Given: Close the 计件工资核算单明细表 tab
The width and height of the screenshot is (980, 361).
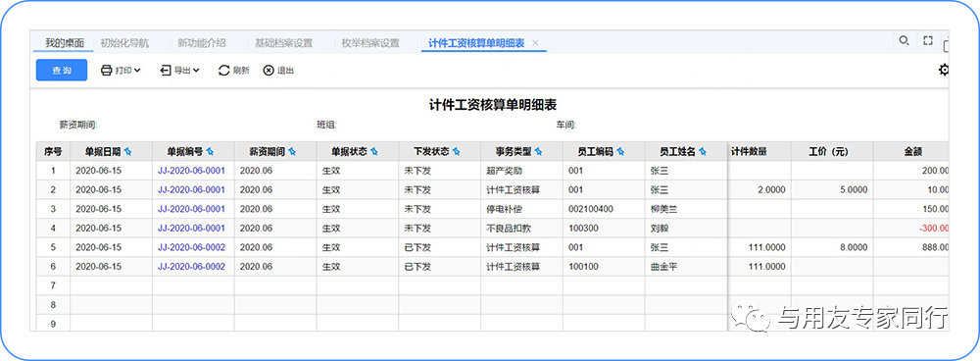Looking at the screenshot, I should (535, 43).
